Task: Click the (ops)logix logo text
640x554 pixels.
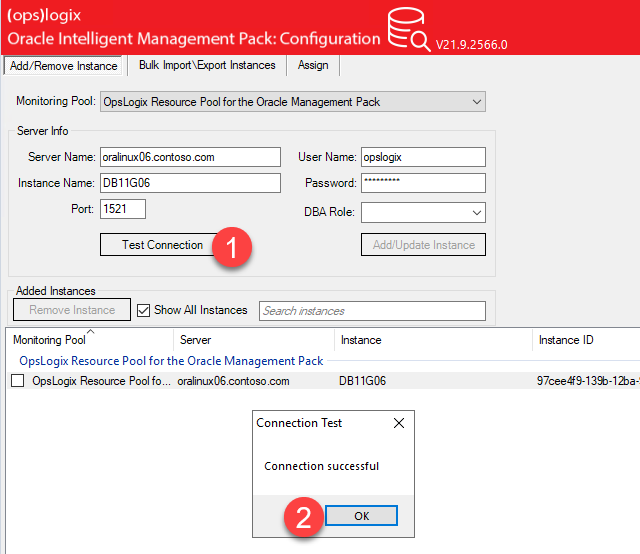Action: tap(44, 16)
